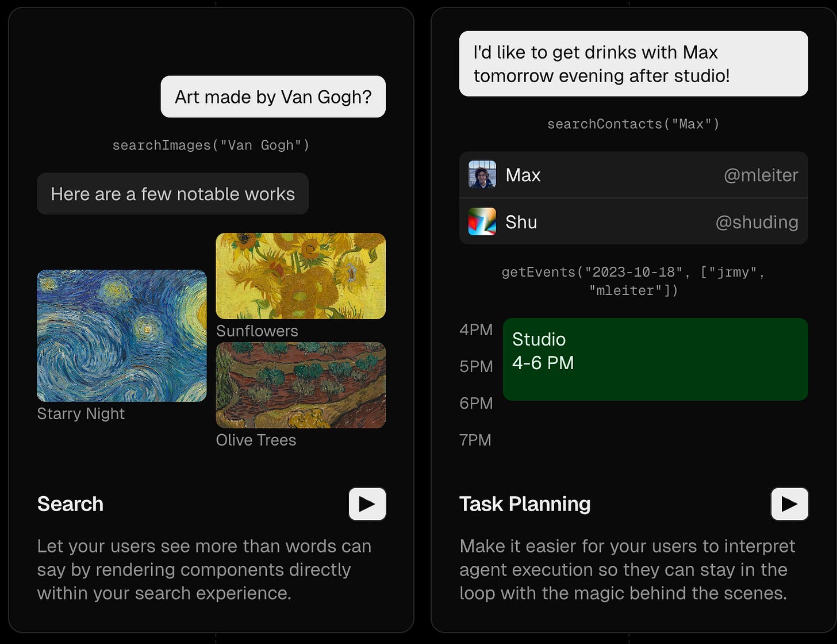Click the "Here are a few notable works" reply
The height and width of the screenshot is (644, 837).
click(173, 194)
